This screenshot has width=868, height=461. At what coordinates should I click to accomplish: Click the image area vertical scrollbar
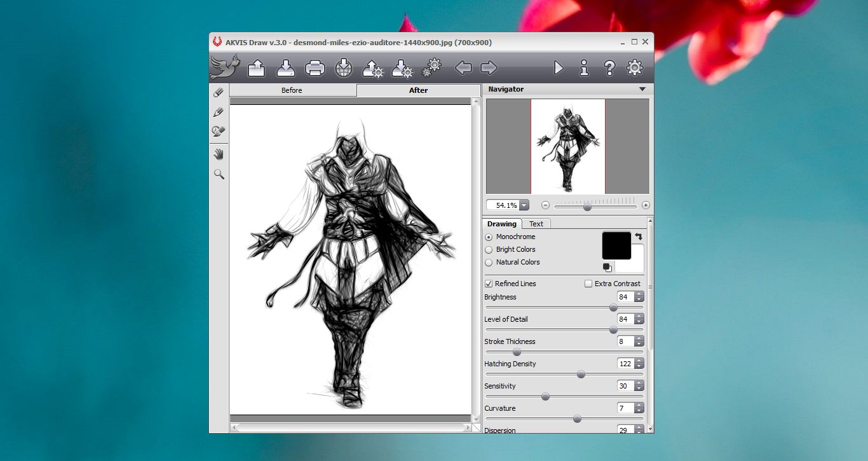click(477, 261)
